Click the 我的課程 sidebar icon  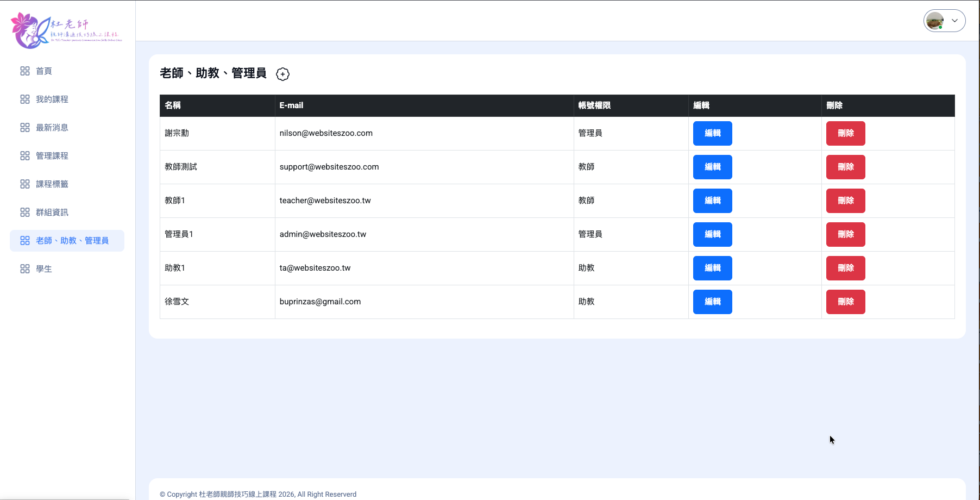(x=25, y=99)
